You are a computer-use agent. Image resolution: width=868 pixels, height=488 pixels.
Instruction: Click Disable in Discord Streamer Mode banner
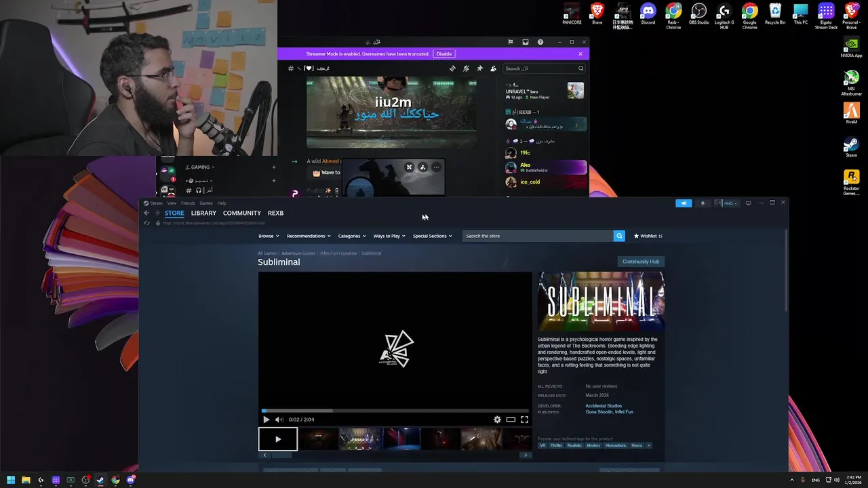coord(443,54)
